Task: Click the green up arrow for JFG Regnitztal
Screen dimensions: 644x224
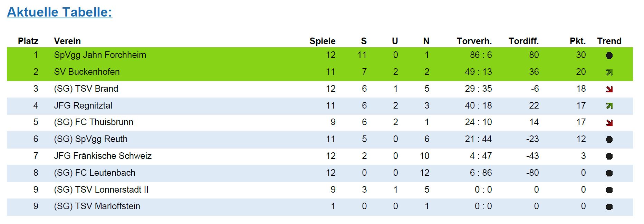Action: [609, 106]
